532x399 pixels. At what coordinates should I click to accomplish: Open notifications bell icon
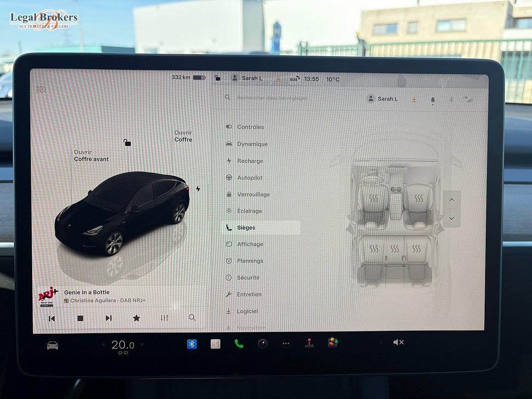pyautogui.click(x=433, y=99)
